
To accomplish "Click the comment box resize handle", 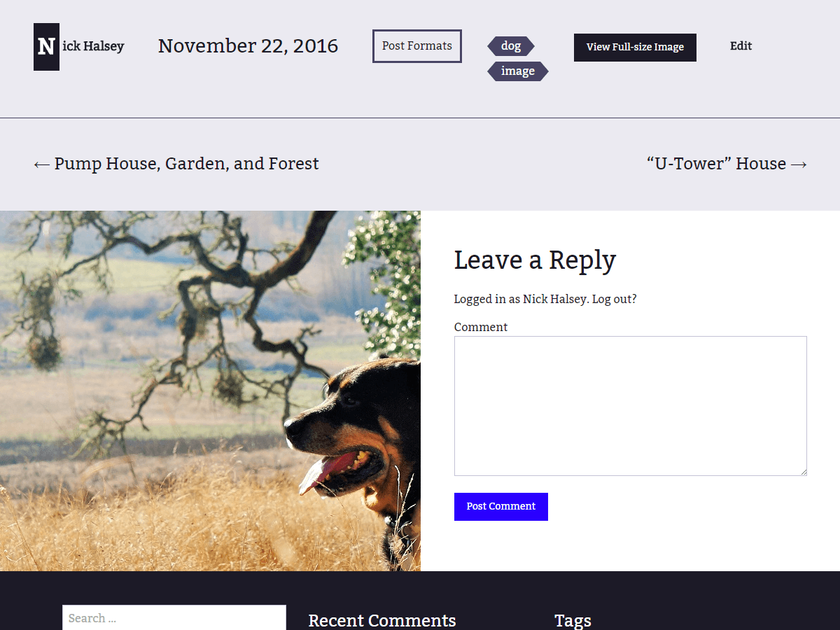I will coord(803,472).
